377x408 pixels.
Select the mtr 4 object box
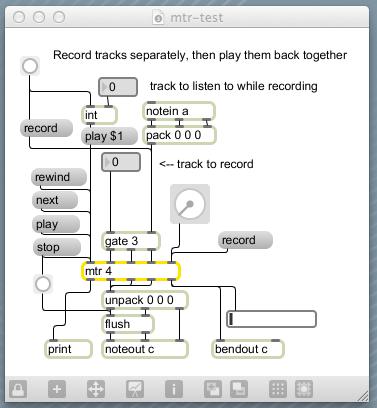tap(131, 271)
